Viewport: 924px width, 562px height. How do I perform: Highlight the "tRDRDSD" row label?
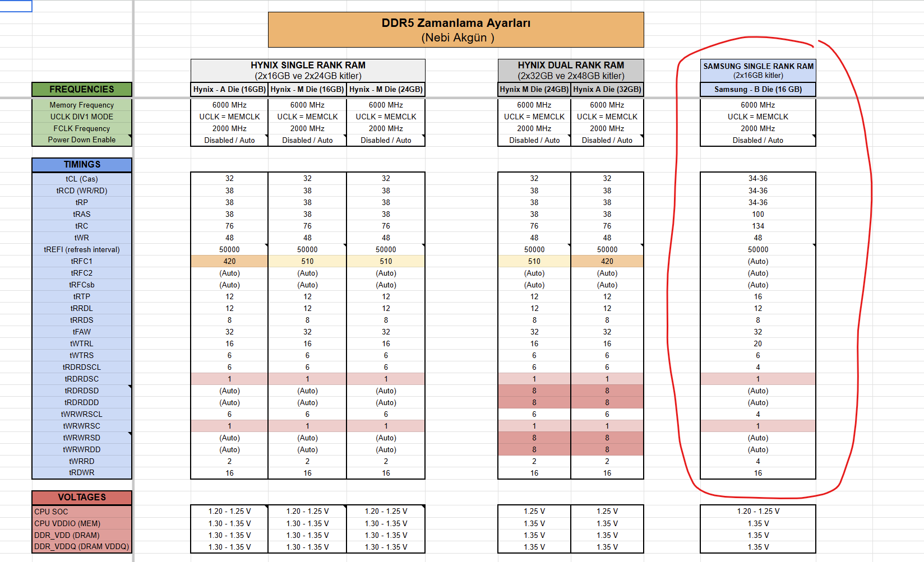pyautogui.click(x=82, y=391)
